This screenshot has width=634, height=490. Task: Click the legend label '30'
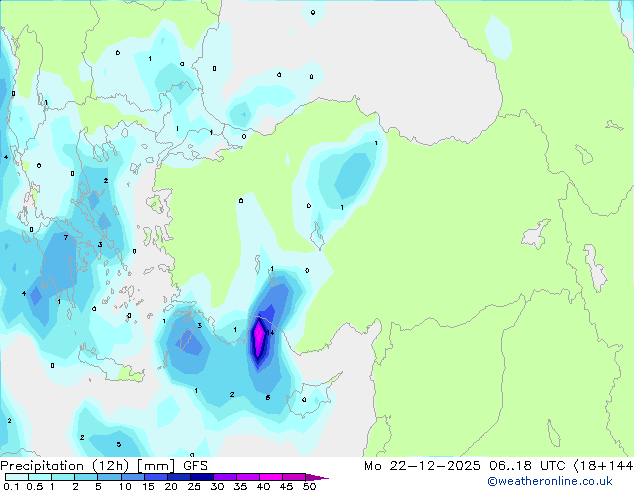click(217, 486)
